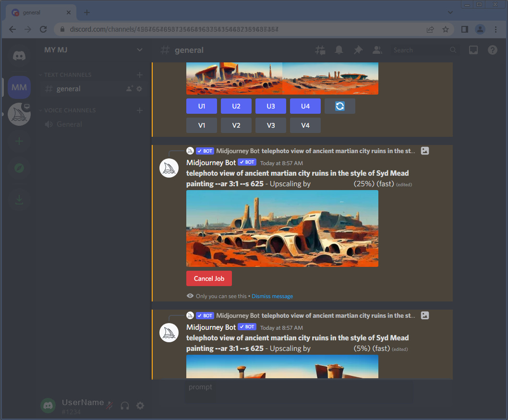Viewport: 508px width, 420px height.
Task: Select the general text channel
Action: pos(93,89)
